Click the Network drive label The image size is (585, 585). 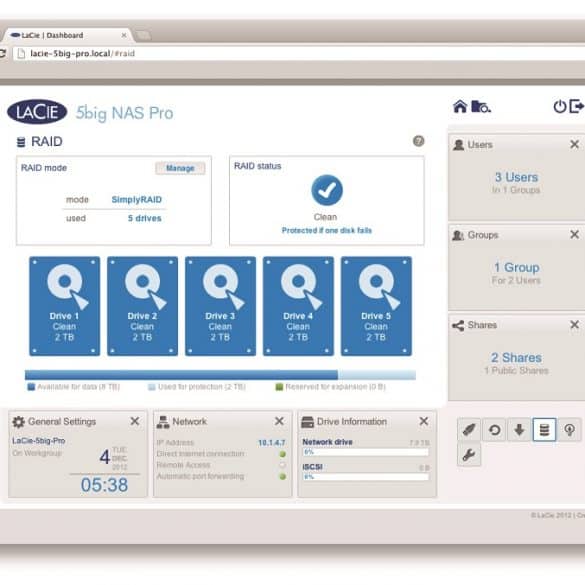(327, 442)
